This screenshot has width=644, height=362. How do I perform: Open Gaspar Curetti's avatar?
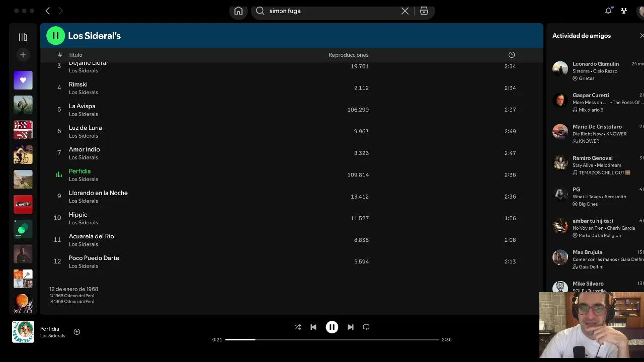coord(560,100)
